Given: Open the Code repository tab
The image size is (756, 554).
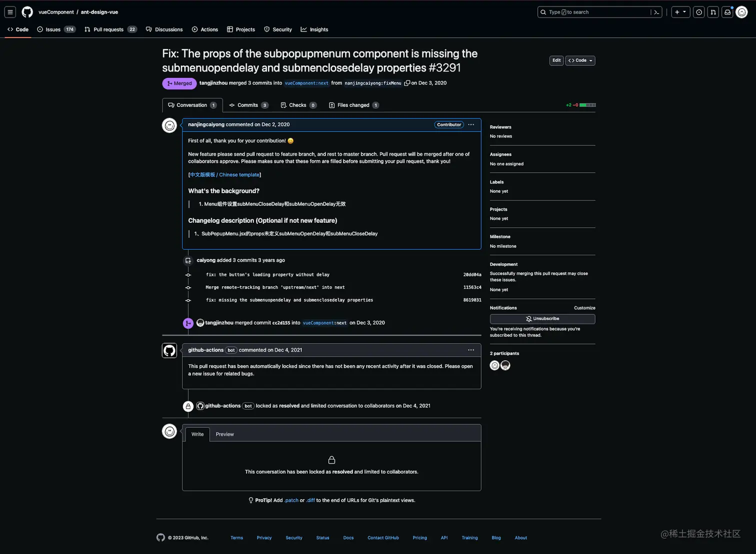Looking at the screenshot, I should [18, 29].
